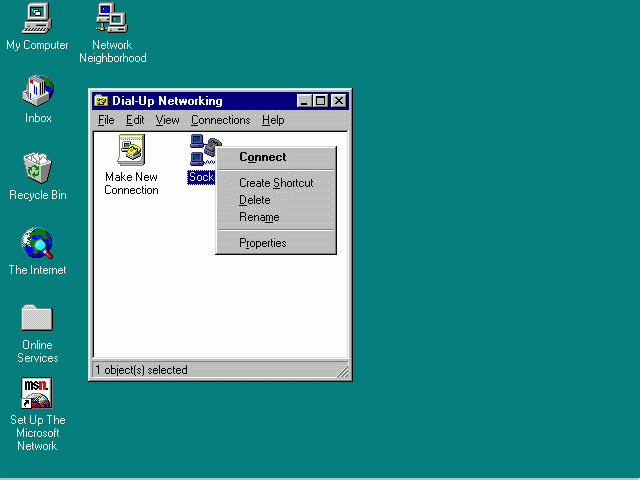Close the Dial-Up Networking window
This screenshot has width=640, height=480.
coord(339,101)
